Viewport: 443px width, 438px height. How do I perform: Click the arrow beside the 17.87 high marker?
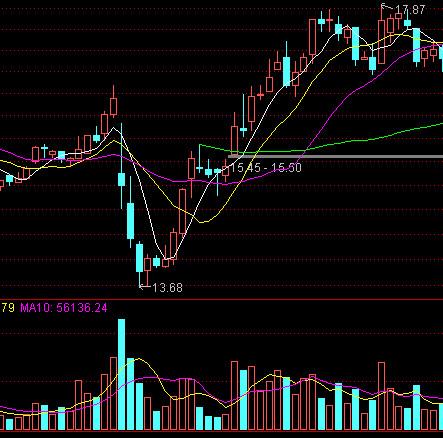click(x=387, y=6)
